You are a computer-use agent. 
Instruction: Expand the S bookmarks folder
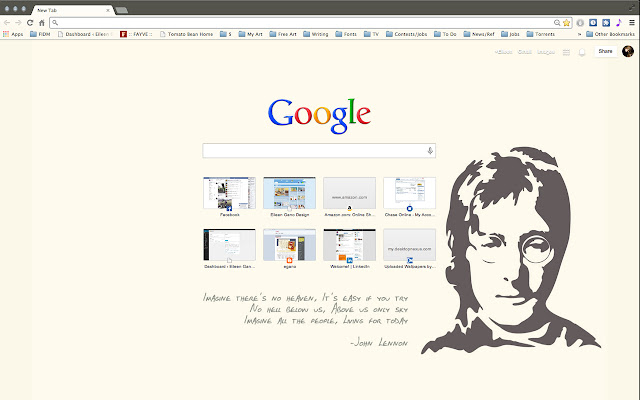coord(226,34)
